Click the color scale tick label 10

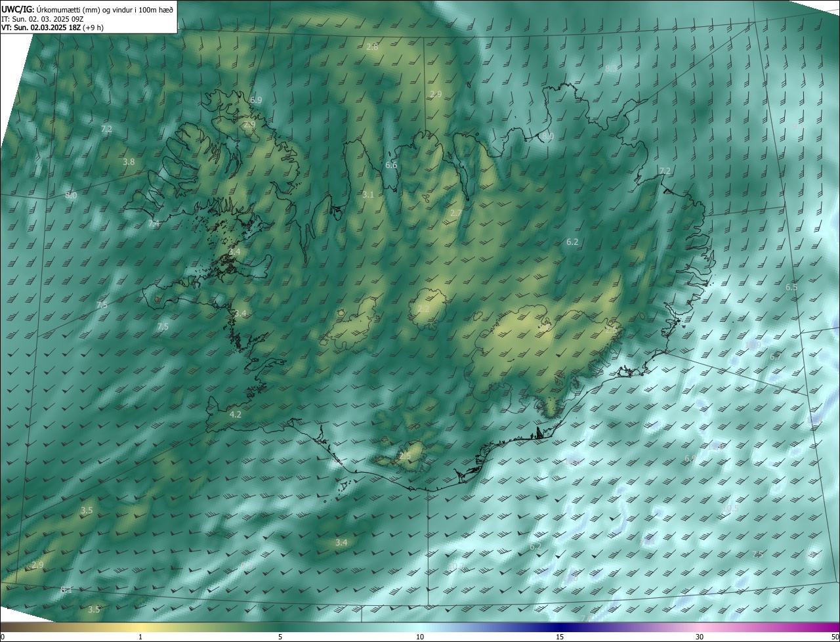click(420, 637)
